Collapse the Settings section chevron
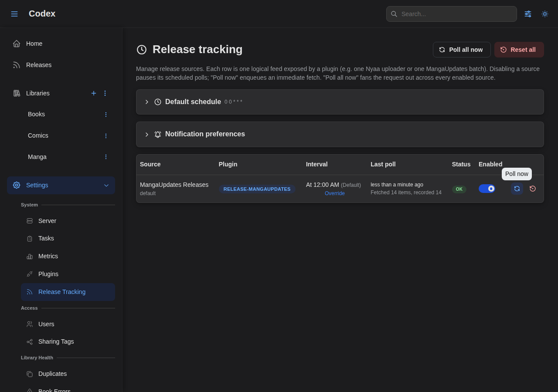 pos(106,185)
